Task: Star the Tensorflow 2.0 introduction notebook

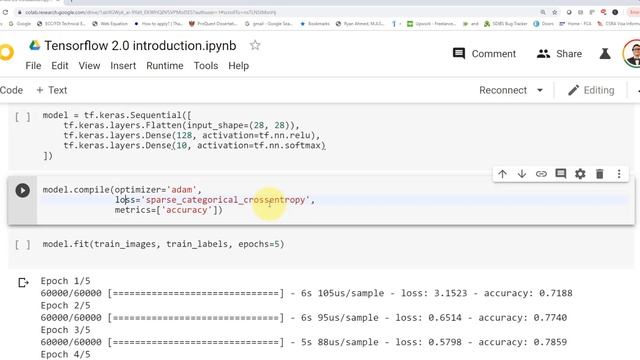Action: [x=255, y=45]
